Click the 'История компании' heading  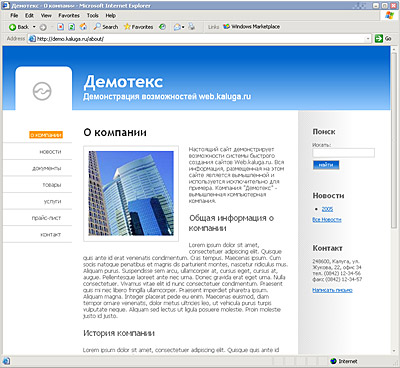(119, 333)
